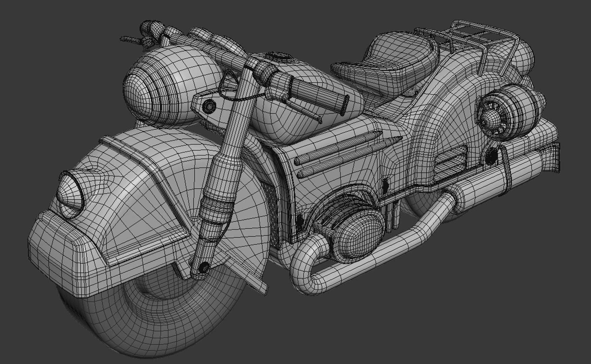Viewport: 591px width, 364px height.
Task: Select the rear luggage rack
Action: coord(467,47)
